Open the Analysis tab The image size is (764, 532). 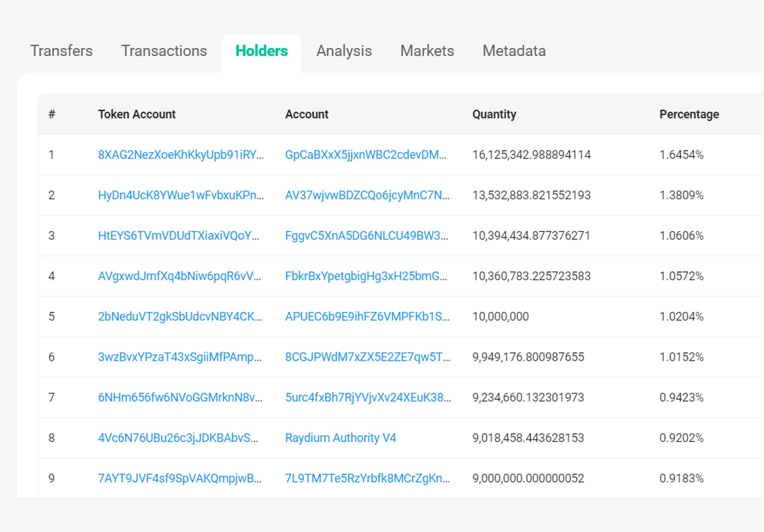(x=344, y=51)
